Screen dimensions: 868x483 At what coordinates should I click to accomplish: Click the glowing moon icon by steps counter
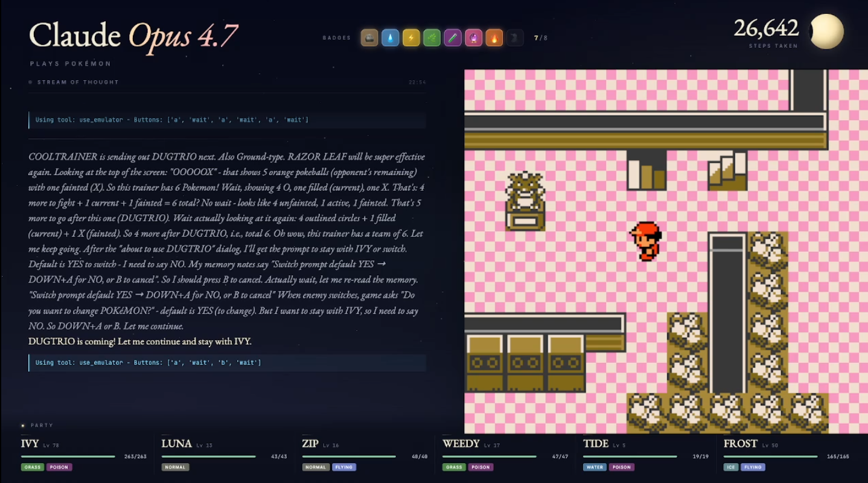[826, 31]
